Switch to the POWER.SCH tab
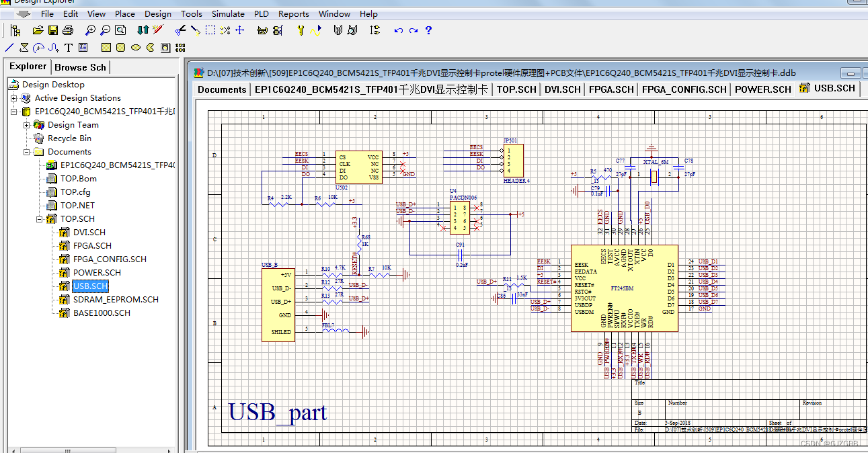 [x=762, y=89]
